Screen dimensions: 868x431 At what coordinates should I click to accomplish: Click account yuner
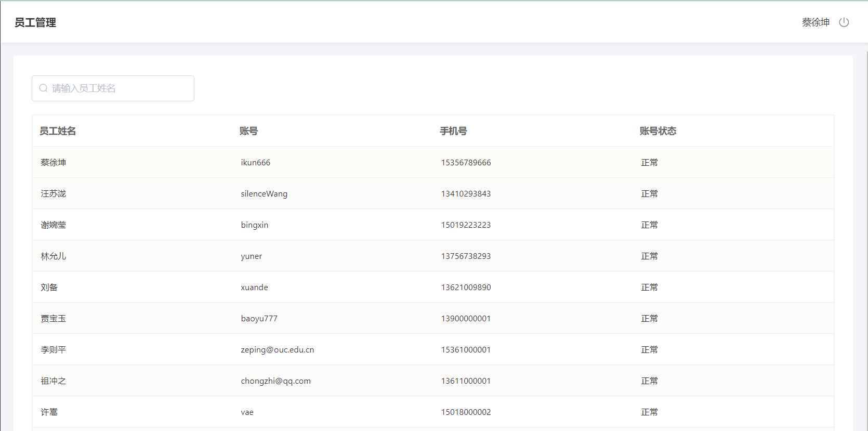(x=252, y=256)
